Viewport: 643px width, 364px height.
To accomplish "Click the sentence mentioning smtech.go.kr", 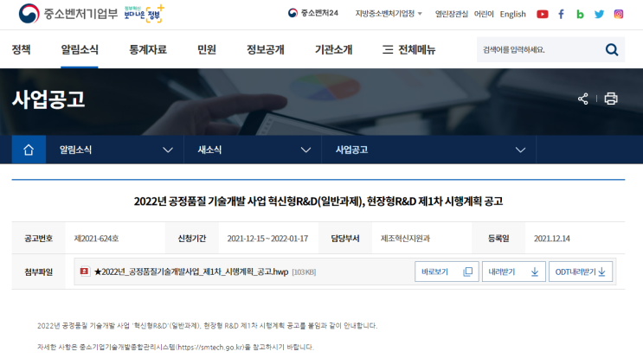I will (176, 347).
